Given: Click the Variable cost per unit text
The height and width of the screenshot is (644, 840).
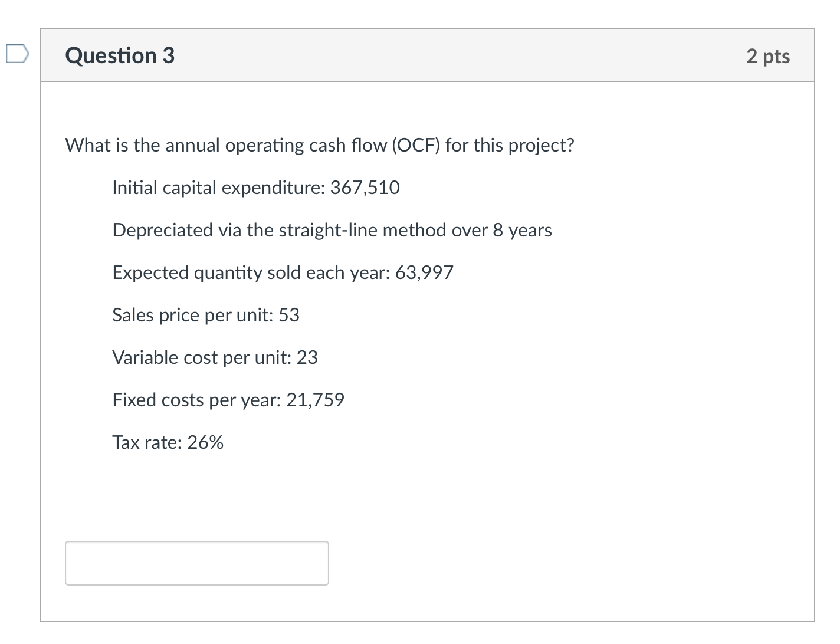Looking at the screenshot, I should coord(215,357).
